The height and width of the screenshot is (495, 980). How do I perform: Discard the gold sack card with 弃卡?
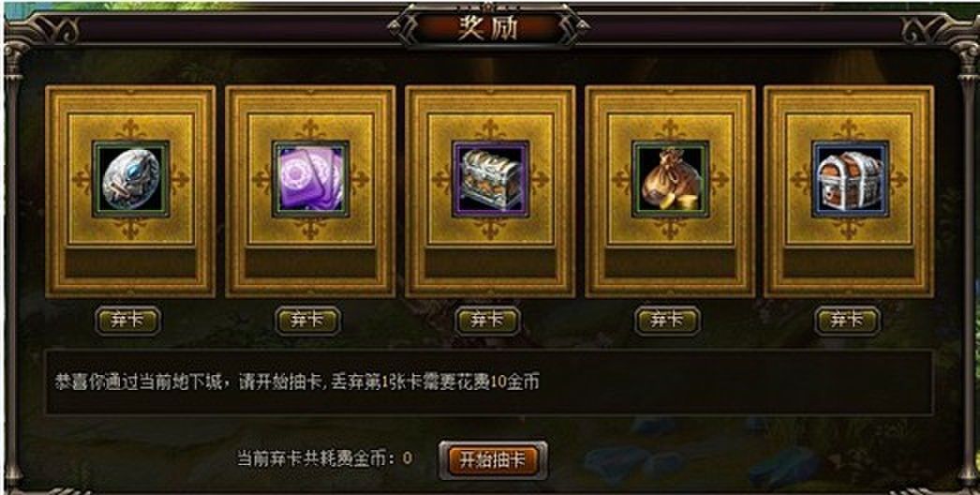click(667, 321)
